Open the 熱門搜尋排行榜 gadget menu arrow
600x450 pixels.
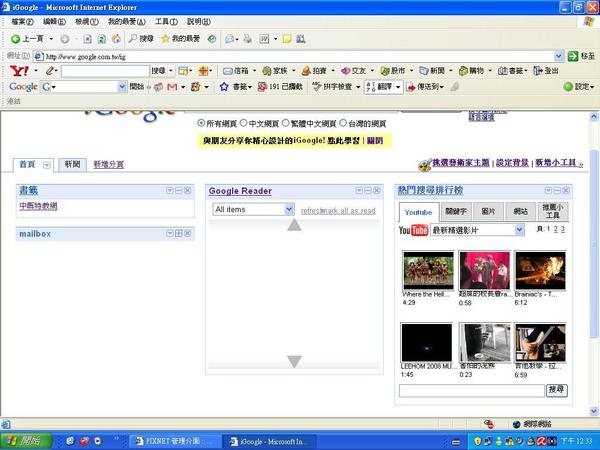click(548, 191)
